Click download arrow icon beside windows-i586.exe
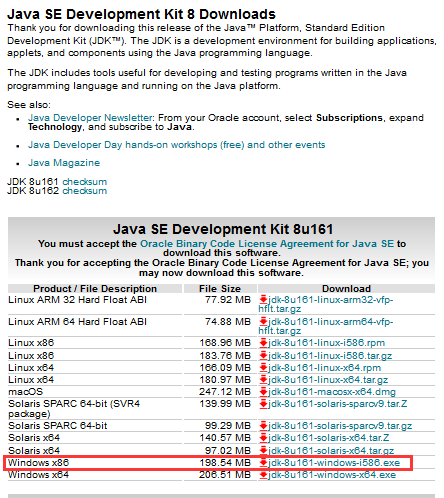Image resolution: width=444 pixels, height=498 pixels. point(263,463)
